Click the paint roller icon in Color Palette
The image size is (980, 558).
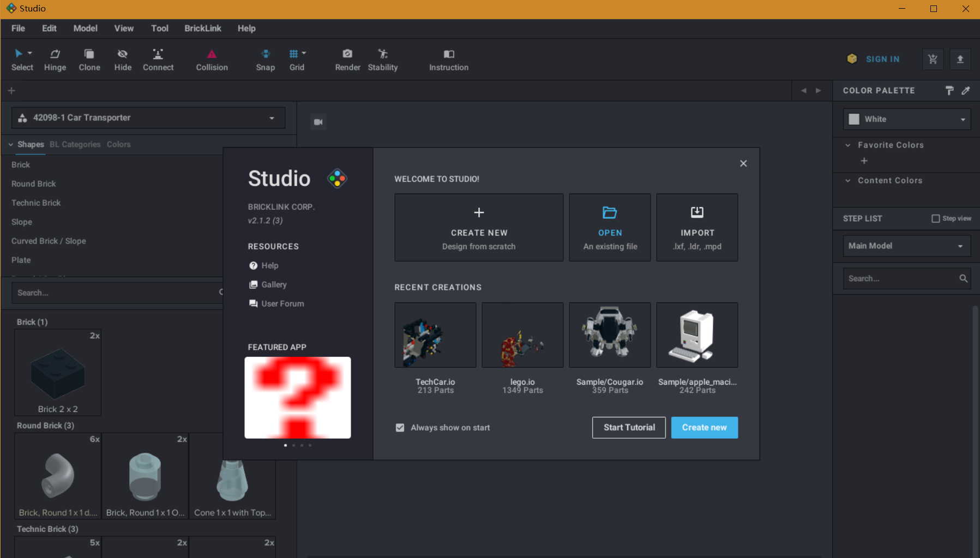click(949, 90)
